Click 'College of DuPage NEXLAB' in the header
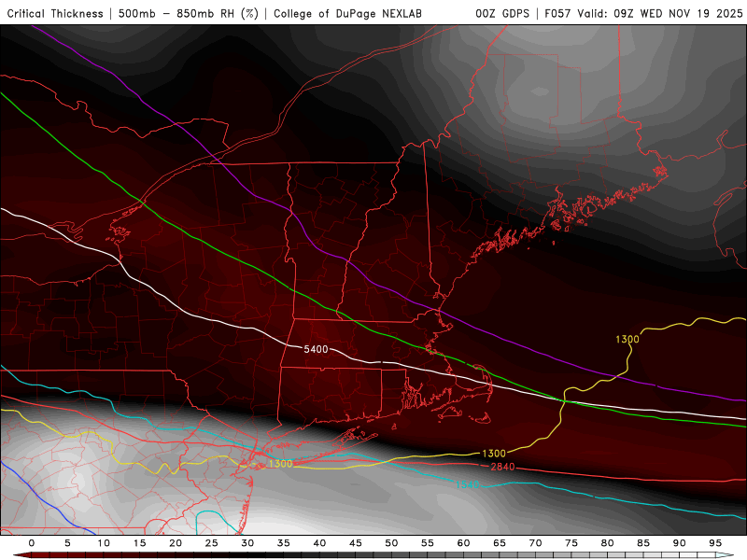The width and height of the screenshot is (747, 560). pos(347,14)
